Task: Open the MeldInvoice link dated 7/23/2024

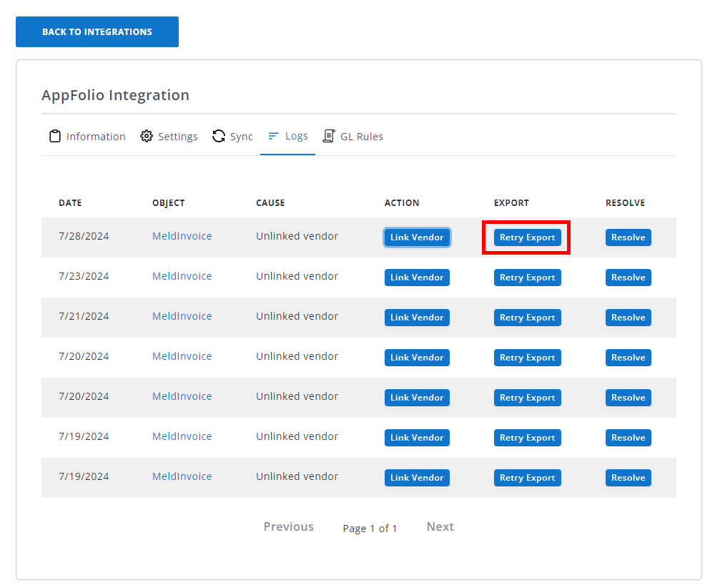Action: tap(182, 276)
